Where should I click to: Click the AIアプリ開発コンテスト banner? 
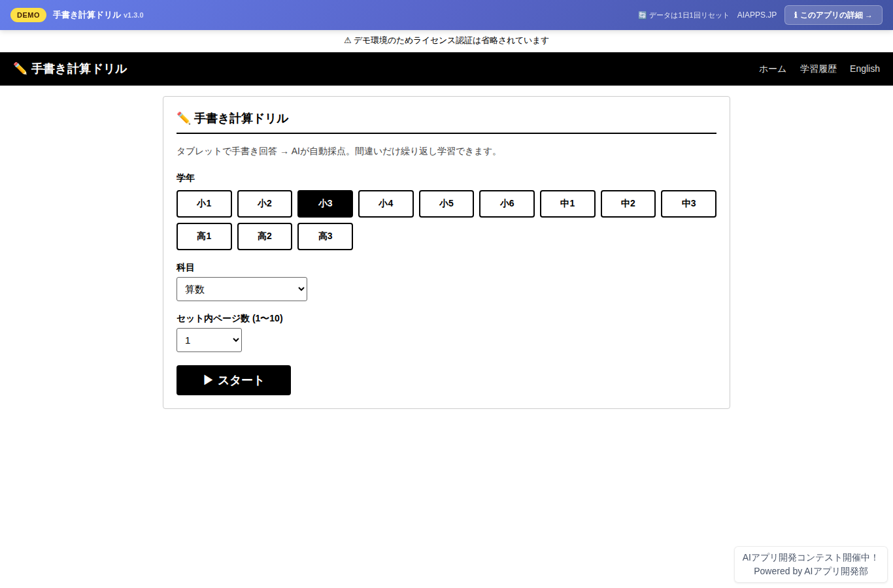811,564
